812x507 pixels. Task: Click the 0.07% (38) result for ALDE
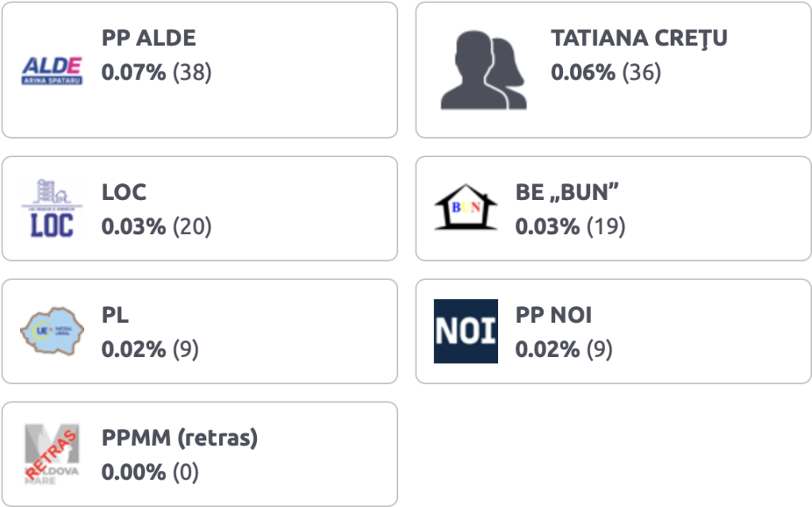[x=156, y=72]
